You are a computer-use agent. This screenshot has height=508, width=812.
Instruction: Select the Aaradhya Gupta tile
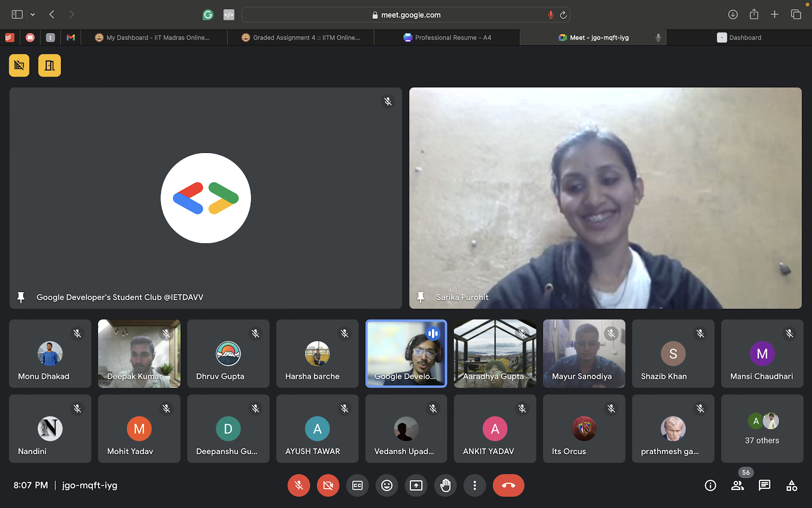point(495,354)
